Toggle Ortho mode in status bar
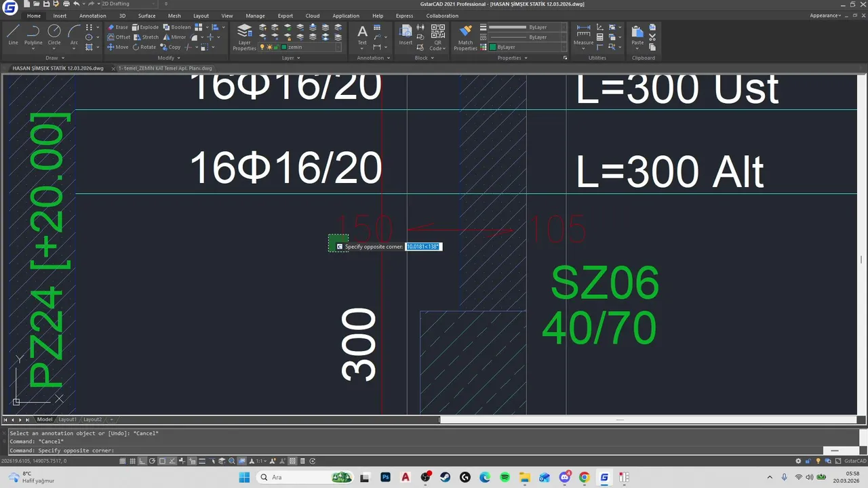The height and width of the screenshot is (488, 868). [142, 461]
